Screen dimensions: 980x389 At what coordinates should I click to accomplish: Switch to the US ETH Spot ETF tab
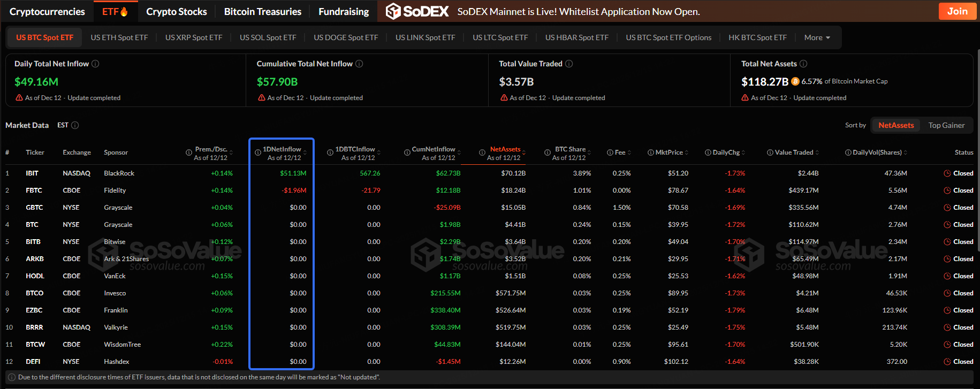[x=119, y=37]
